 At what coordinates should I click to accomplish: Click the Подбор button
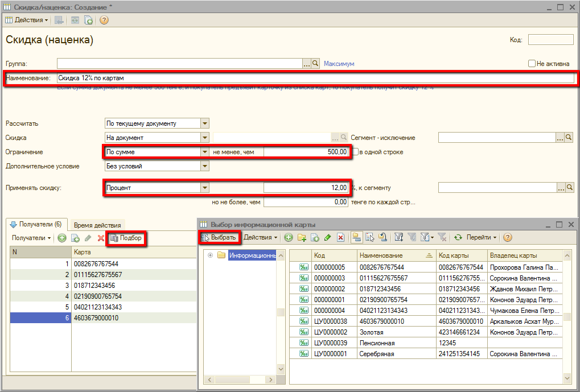click(126, 238)
